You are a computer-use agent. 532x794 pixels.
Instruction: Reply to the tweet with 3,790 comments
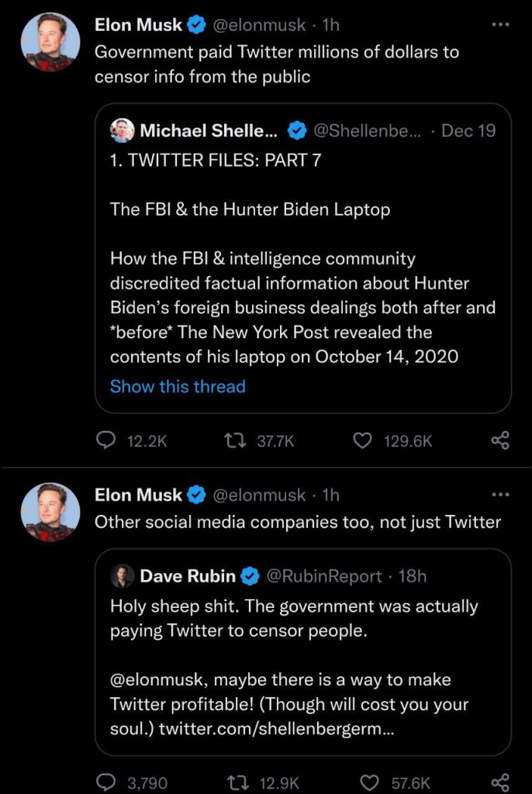click(105, 783)
